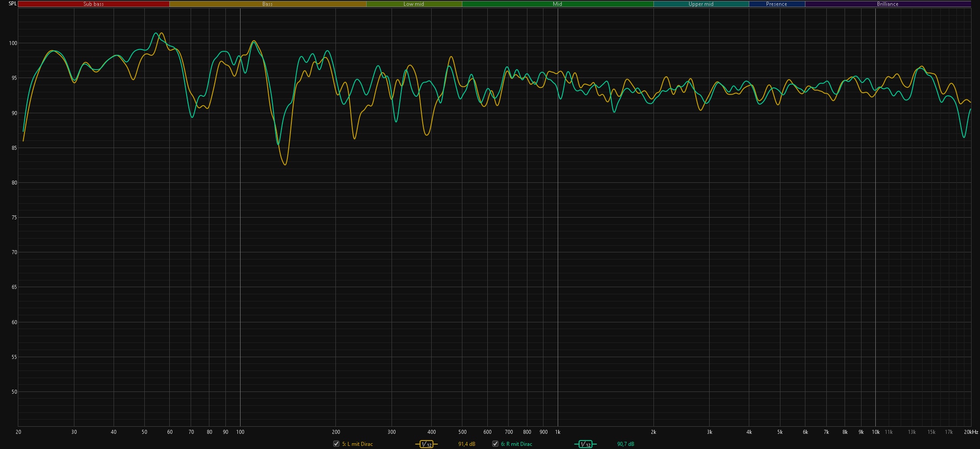Click the Mid frequency band header

(x=558, y=4)
